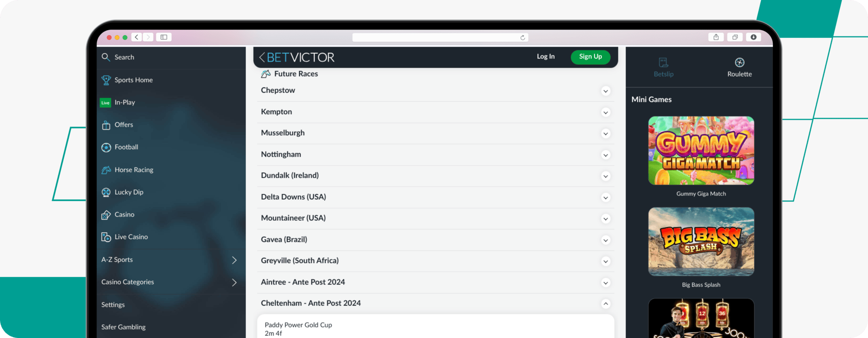
Task: Open the A-Z Sports submenu
Action: (171, 260)
